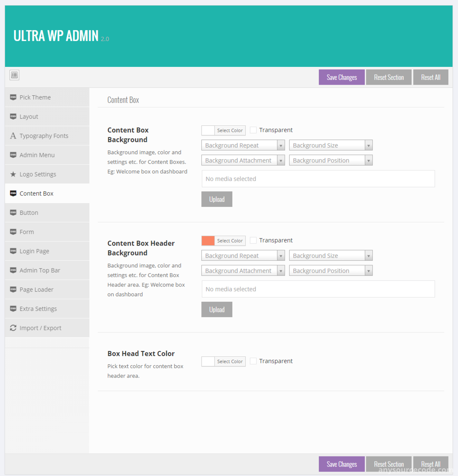Click the CSS icon beside Page Loader
This screenshot has height=476, width=458.
tap(13, 289)
